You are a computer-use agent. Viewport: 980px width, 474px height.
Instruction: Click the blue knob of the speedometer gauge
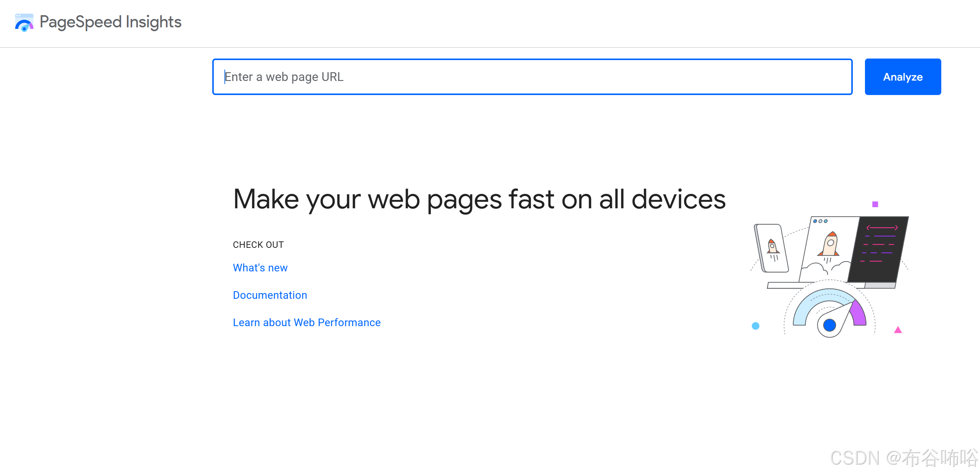pos(829,325)
